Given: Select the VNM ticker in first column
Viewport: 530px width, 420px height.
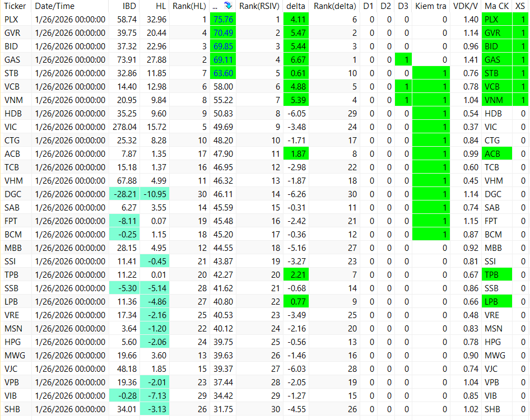Looking at the screenshot, I should (x=13, y=100).
